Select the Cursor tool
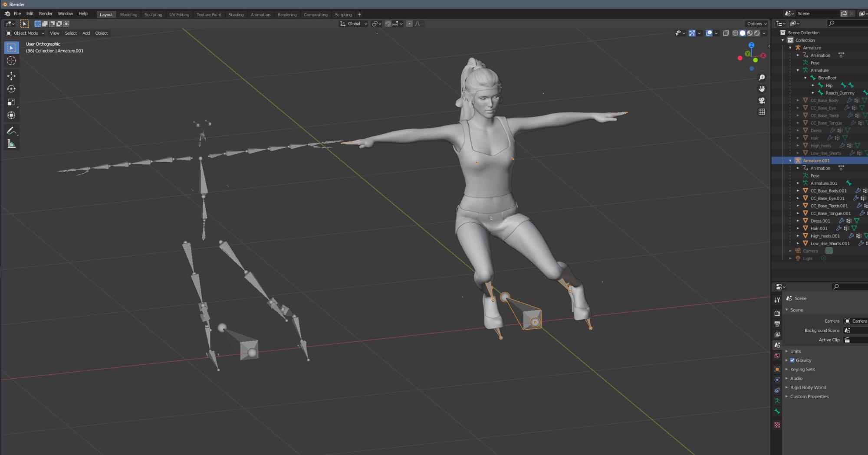This screenshot has width=868, height=455. pyautogui.click(x=11, y=61)
